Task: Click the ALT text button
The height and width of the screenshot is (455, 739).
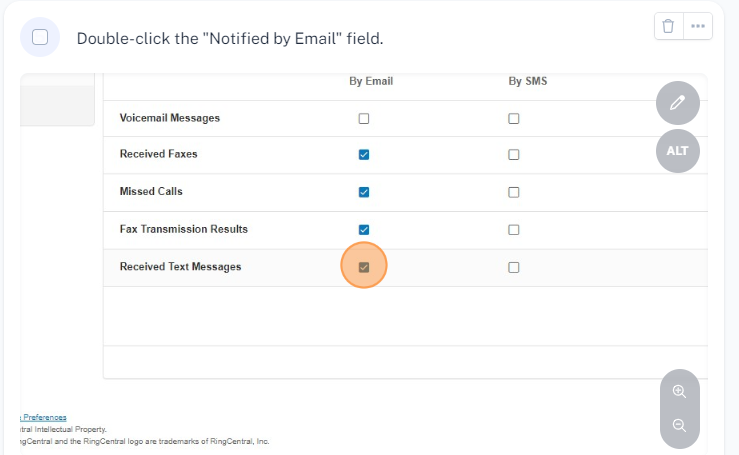Action: click(678, 151)
